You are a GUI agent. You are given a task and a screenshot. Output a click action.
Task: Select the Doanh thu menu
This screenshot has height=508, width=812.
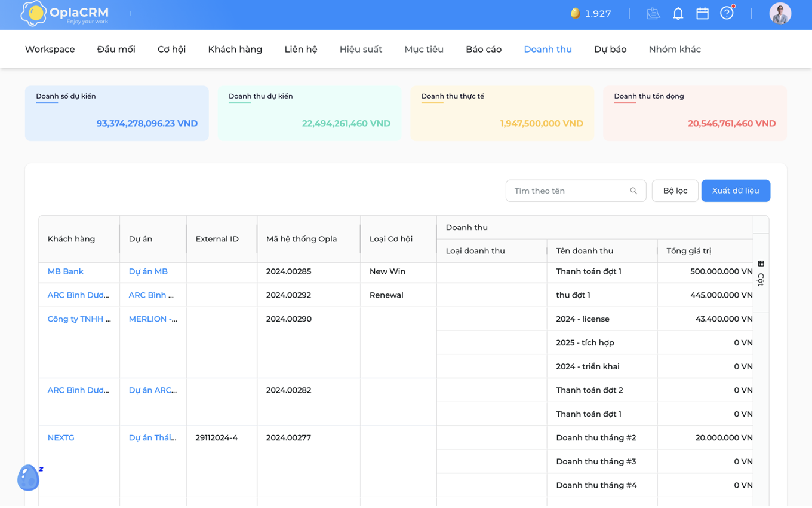pos(548,50)
